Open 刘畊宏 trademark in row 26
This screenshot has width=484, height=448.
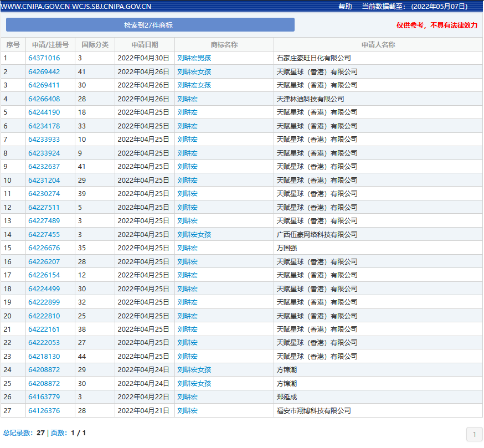coord(187,397)
